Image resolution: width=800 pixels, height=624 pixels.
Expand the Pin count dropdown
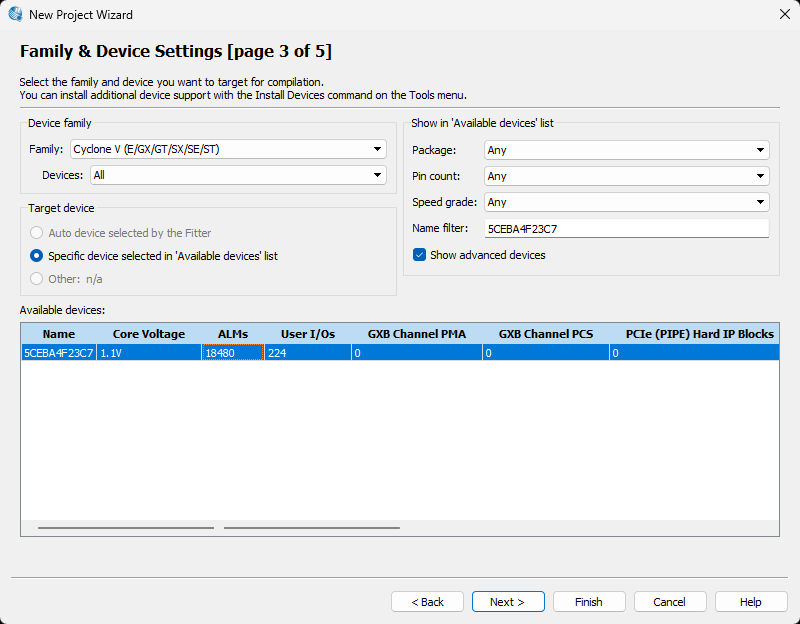tap(626, 176)
